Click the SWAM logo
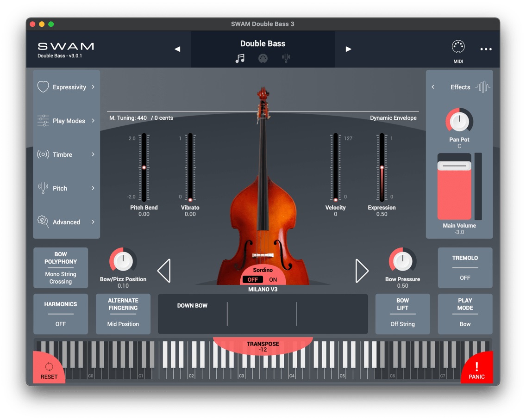This screenshot has height=420, width=526. click(x=66, y=46)
